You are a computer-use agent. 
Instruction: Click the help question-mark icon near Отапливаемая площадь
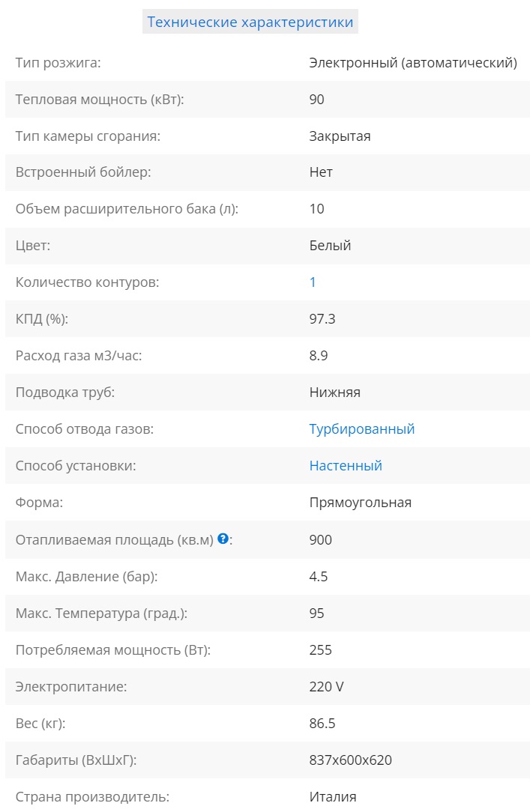click(223, 539)
